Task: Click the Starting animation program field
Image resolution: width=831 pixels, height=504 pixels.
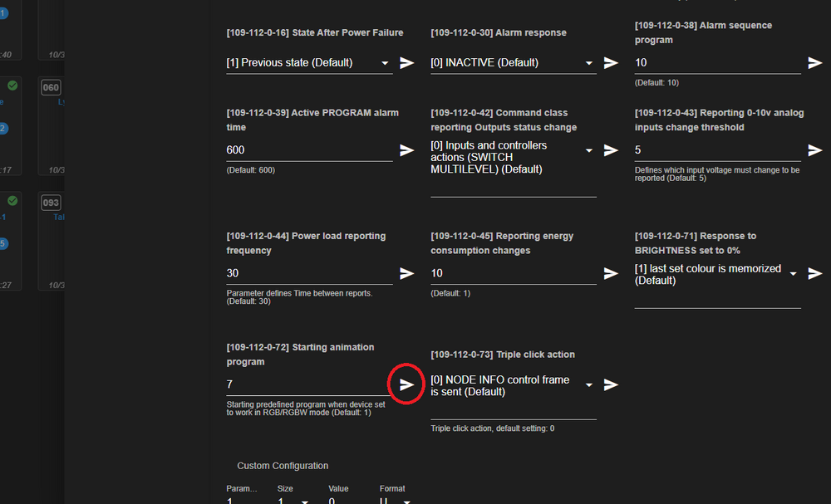Action: 309,385
